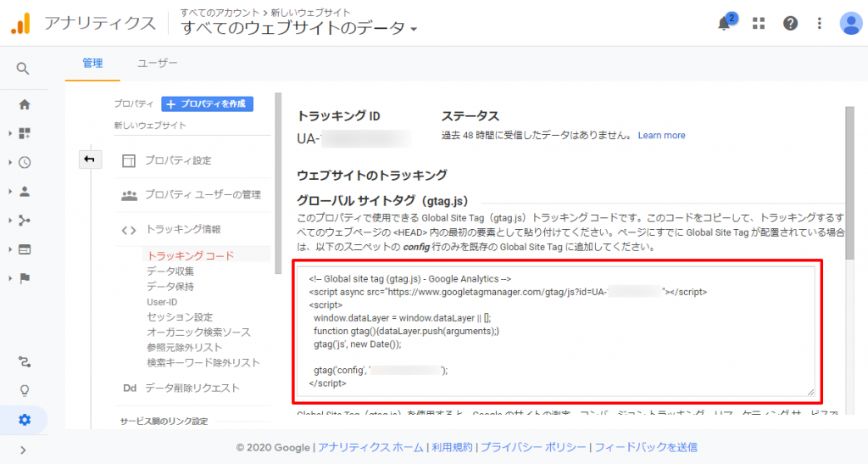Open the vertical three-dot menu
868x464 pixels.
tap(820, 23)
